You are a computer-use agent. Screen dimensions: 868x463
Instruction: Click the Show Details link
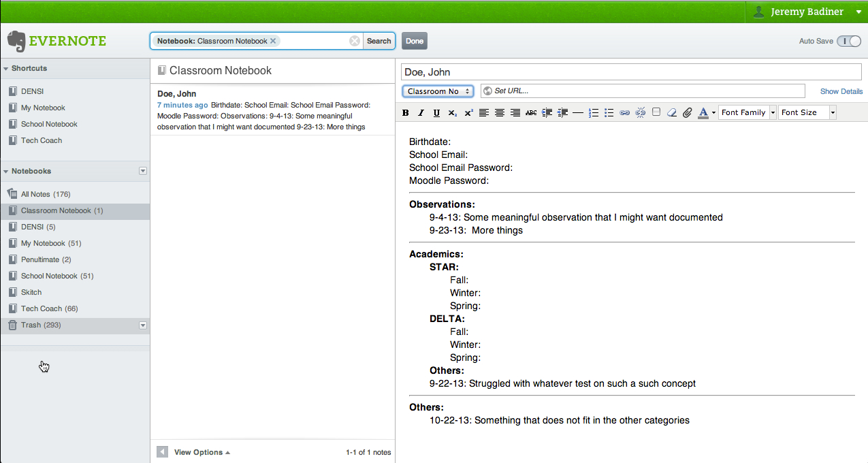(841, 91)
